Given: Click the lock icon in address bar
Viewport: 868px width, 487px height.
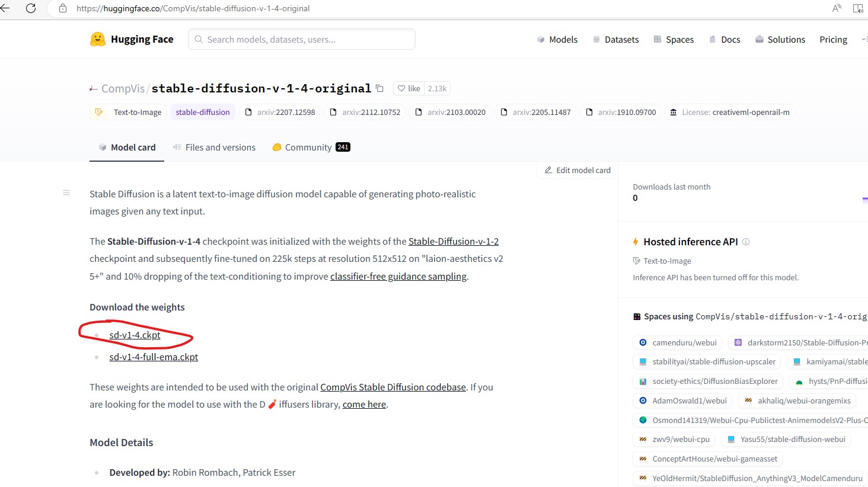Looking at the screenshot, I should click(x=63, y=8).
